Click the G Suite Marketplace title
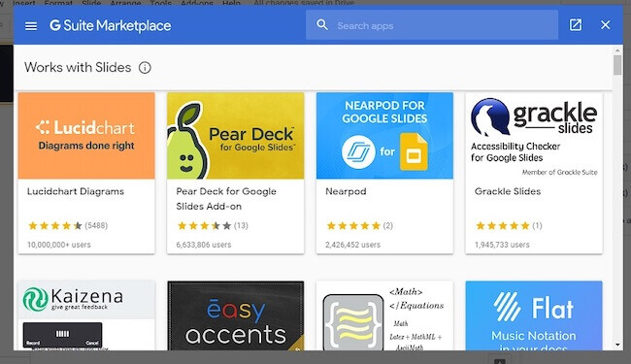631x364 pixels. coord(111,26)
